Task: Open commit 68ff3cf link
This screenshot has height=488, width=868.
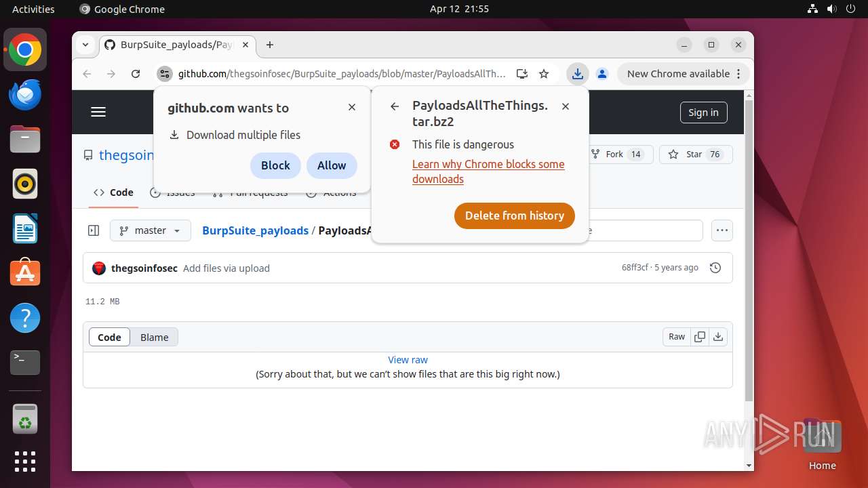Action: pyautogui.click(x=635, y=268)
